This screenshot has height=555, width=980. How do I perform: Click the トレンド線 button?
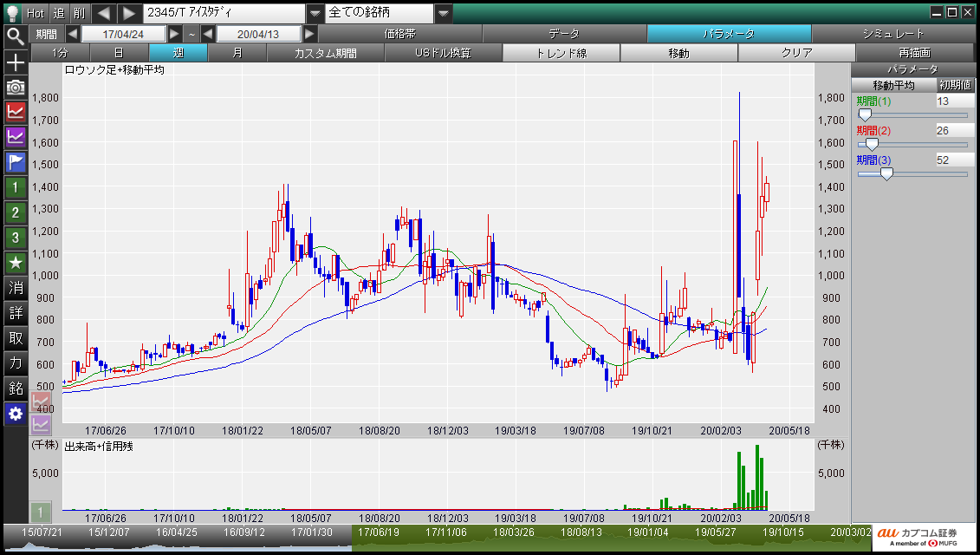(x=561, y=53)
